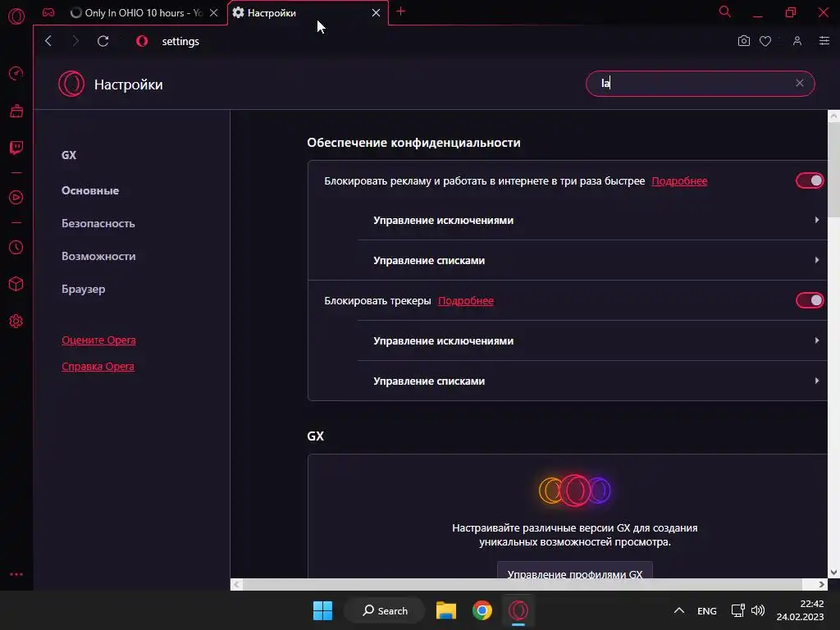Take a snapshot with camera icon
The height and width of the screenshot is (630, 840).
pos(743,41)
